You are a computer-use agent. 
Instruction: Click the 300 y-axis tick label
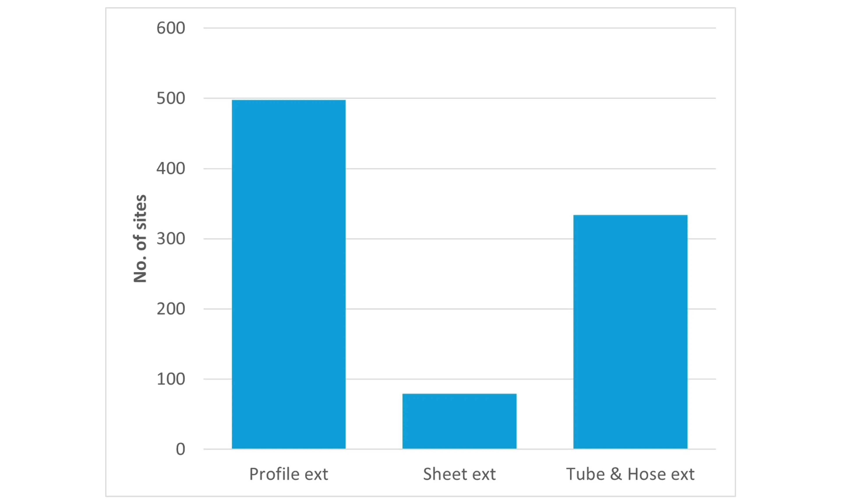[x=171, y=239]
